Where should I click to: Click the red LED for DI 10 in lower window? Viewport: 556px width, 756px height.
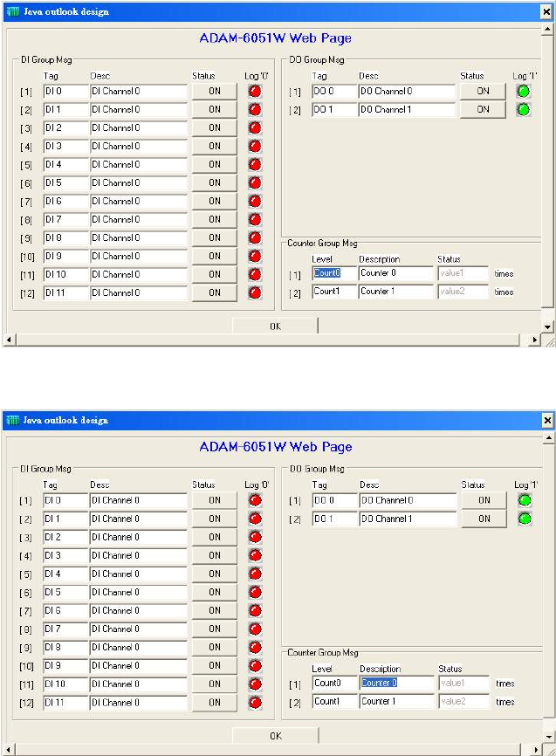point(255,684)
